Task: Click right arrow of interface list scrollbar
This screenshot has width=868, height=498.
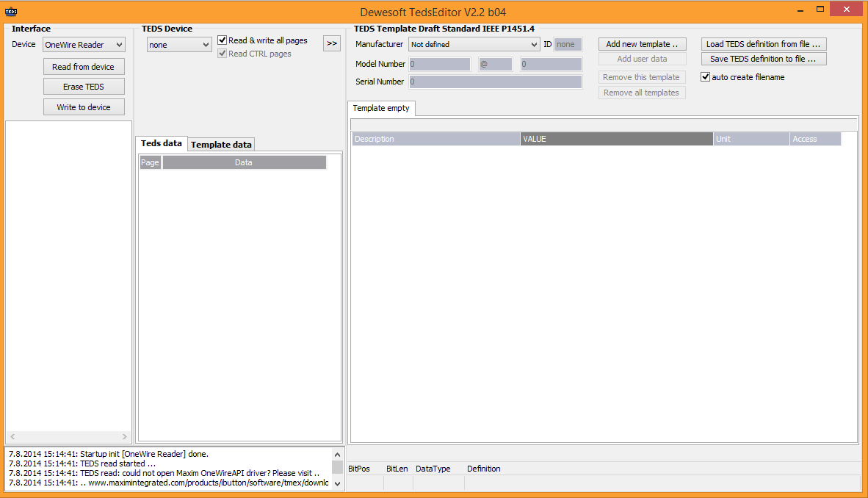Action: point(125,436)
